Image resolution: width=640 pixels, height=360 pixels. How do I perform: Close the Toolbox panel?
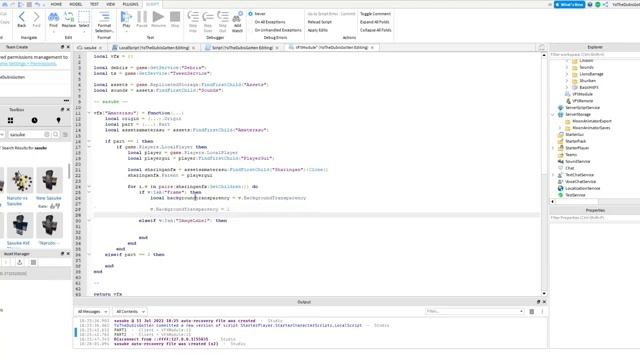[x=68, y=110]
